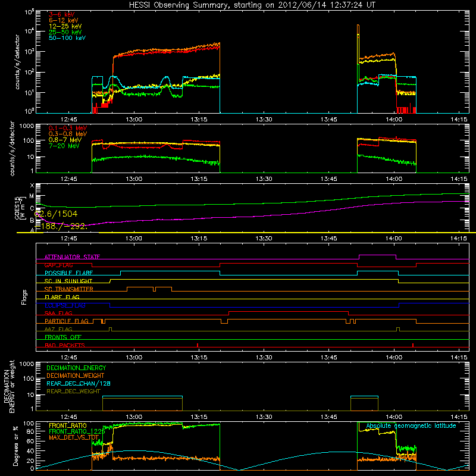
Task: Click the FRONT_RATIO legend label
Action: click(68, 425)
